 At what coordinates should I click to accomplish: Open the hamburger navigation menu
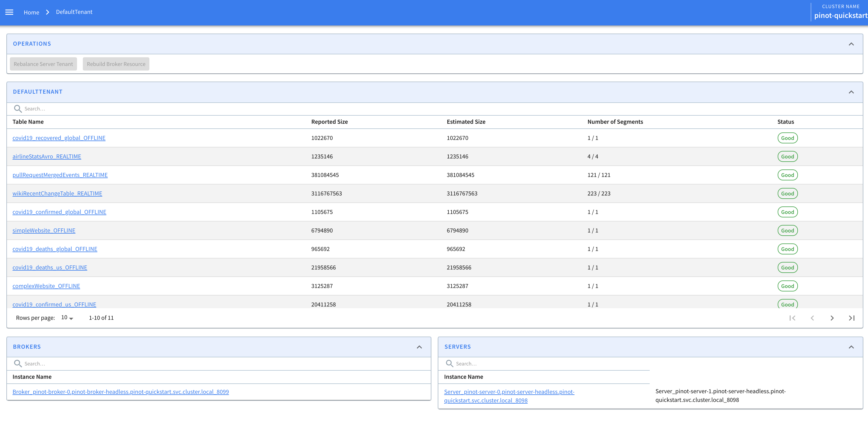pos(10,12)
